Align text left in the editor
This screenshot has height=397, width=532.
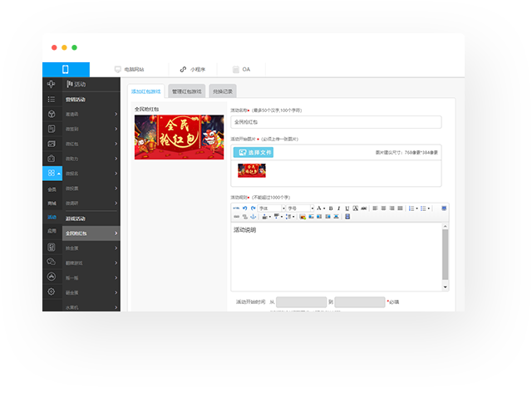375,208
